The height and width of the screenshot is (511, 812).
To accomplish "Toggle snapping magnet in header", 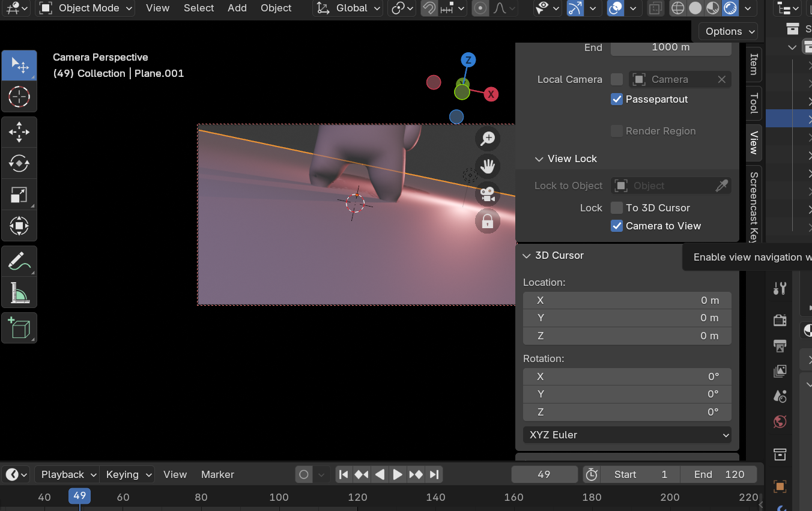I will coord(429,8).
